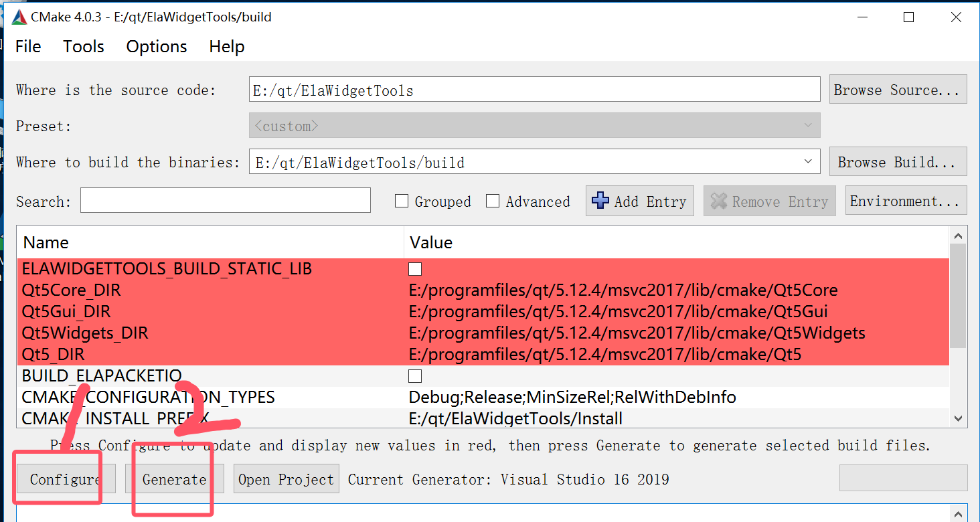Screen dimensions: 980x522
Task: Select the CMAKE_INSTALL_PREFIX entry name
Action: coord(115,418)
